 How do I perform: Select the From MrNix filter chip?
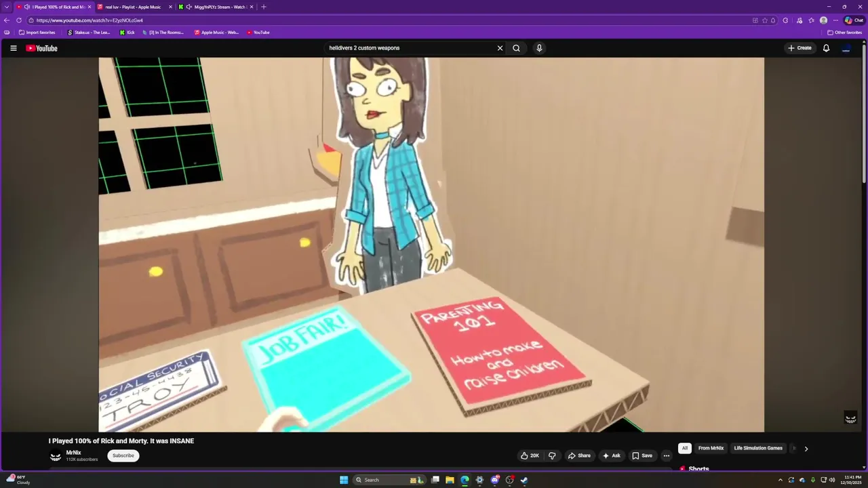click(711, 448)
